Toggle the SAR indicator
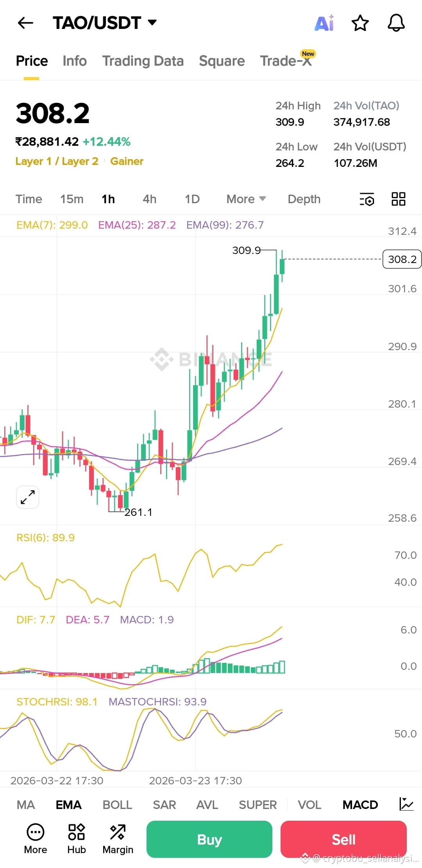 pyautogui.click(x=164, y=805)
